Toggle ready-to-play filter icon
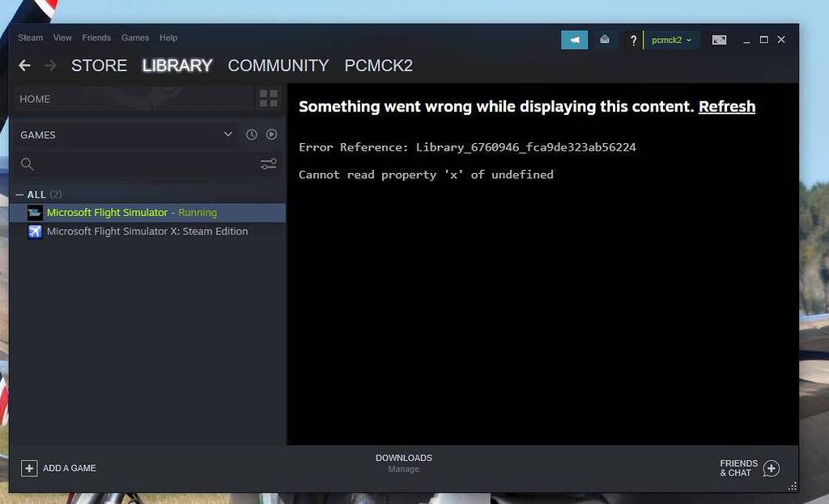Image resolution: width=829 pixels, height=504 pixels. coord(272,135)
